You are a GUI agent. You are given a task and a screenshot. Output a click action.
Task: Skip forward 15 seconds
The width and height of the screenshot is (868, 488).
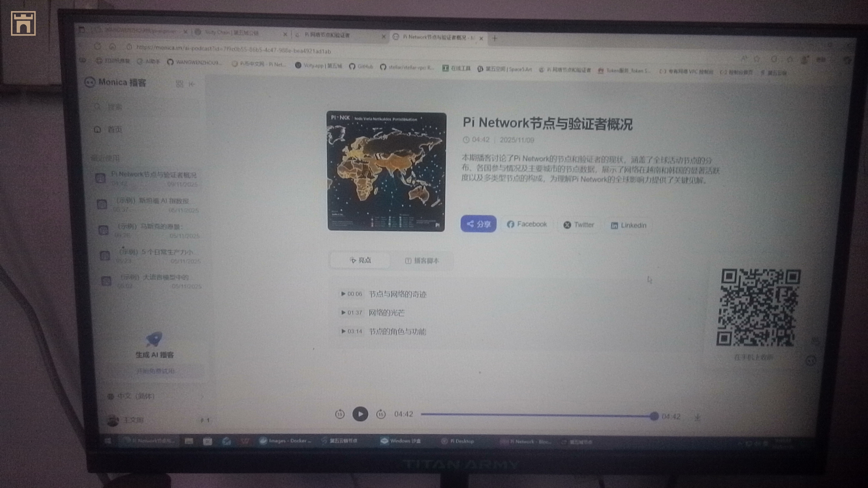pyautogui.click(x=381, y=414)
